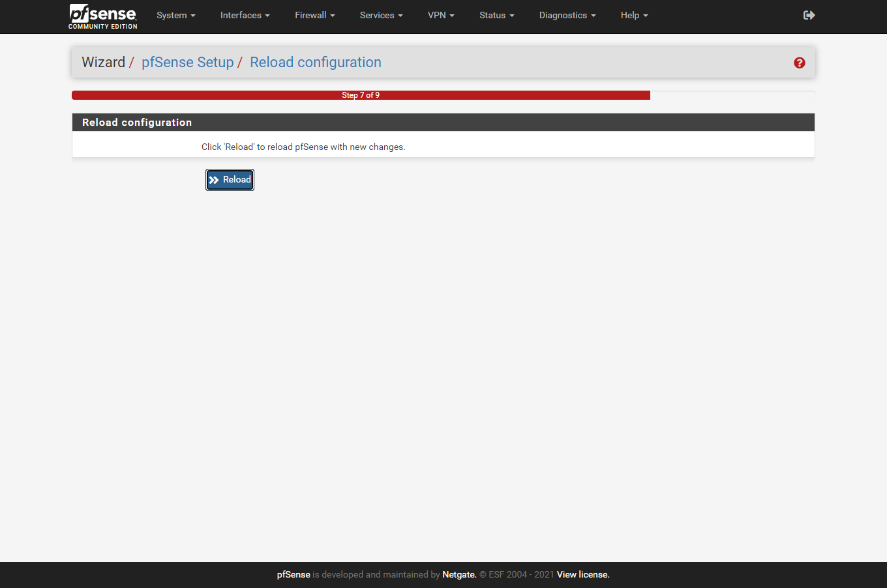Open the pfSense link in footer

[293, 574]
